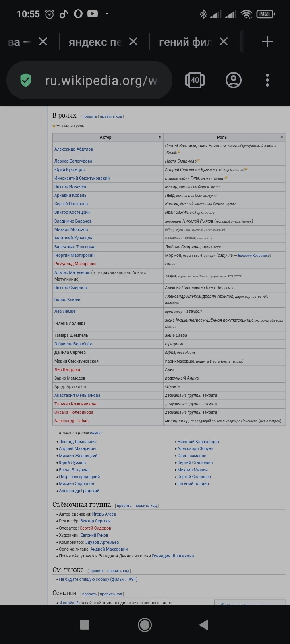290x644 pixels.
Task: Open composer Эдуард Артемьев link
Action: coord(102,543)
